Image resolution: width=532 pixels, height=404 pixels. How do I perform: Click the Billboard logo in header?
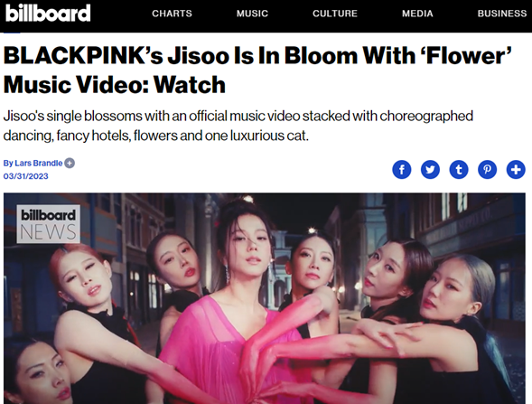[x=48, y=14]
